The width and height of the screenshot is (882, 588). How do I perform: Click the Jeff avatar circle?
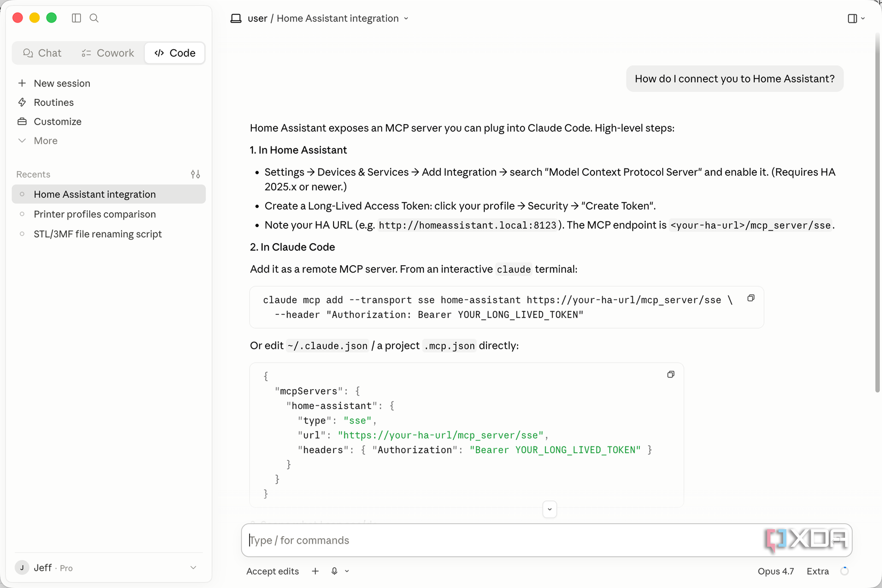22,568
